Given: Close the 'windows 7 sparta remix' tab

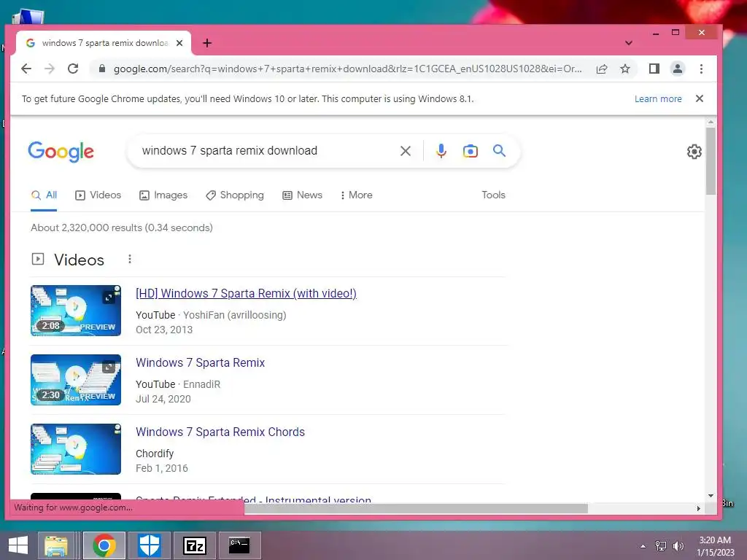Looking at the screenshot, I should 179,43.
